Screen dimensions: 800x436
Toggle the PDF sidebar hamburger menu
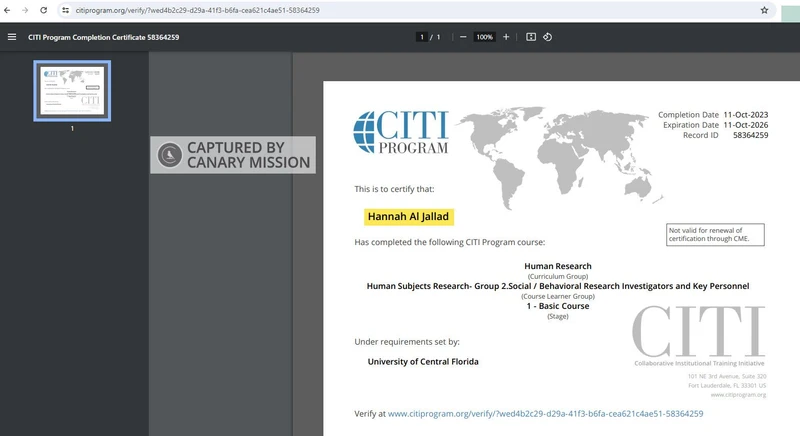12,37
